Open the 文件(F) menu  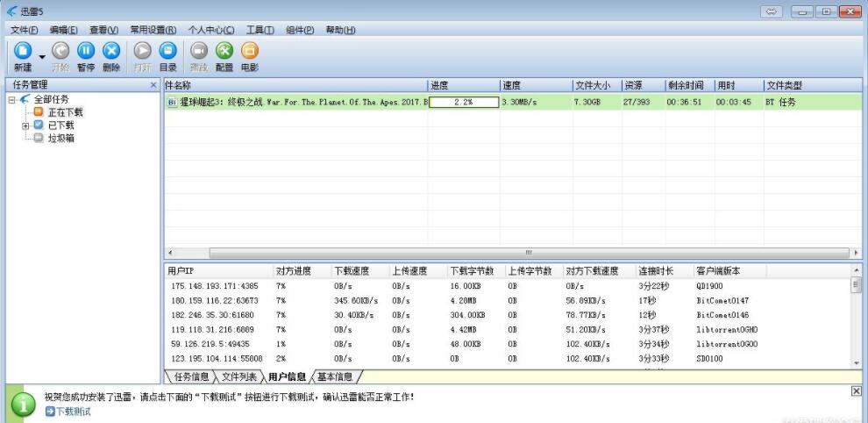click(25, 30)
